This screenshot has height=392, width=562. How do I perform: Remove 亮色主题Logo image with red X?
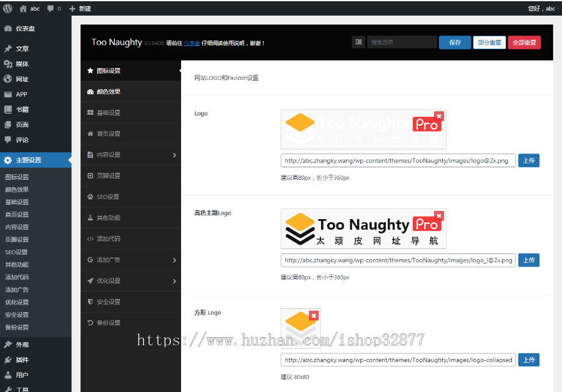(439, 216)
